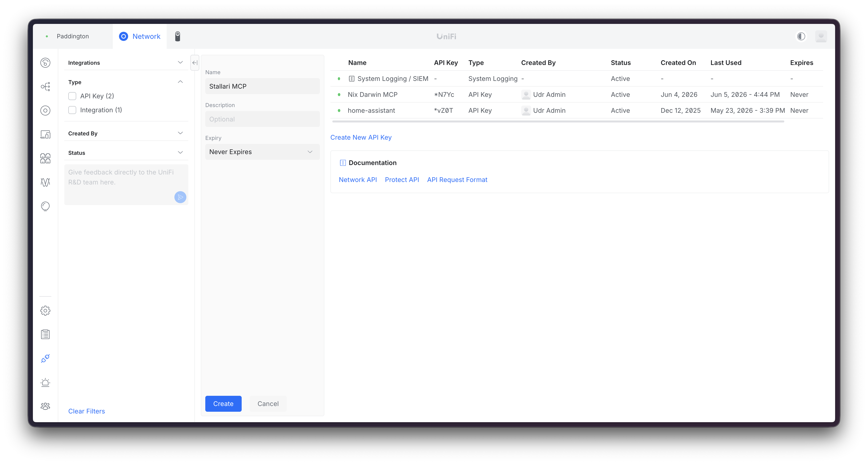Sort by the Status column header
Image resolution: width=868 pixels, height=464 pixels.
tap(620, 63)
